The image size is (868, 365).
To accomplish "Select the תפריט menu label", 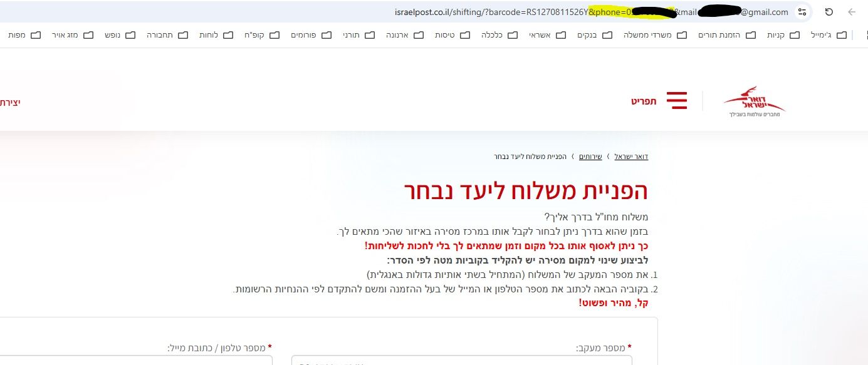I will point(644,100).
